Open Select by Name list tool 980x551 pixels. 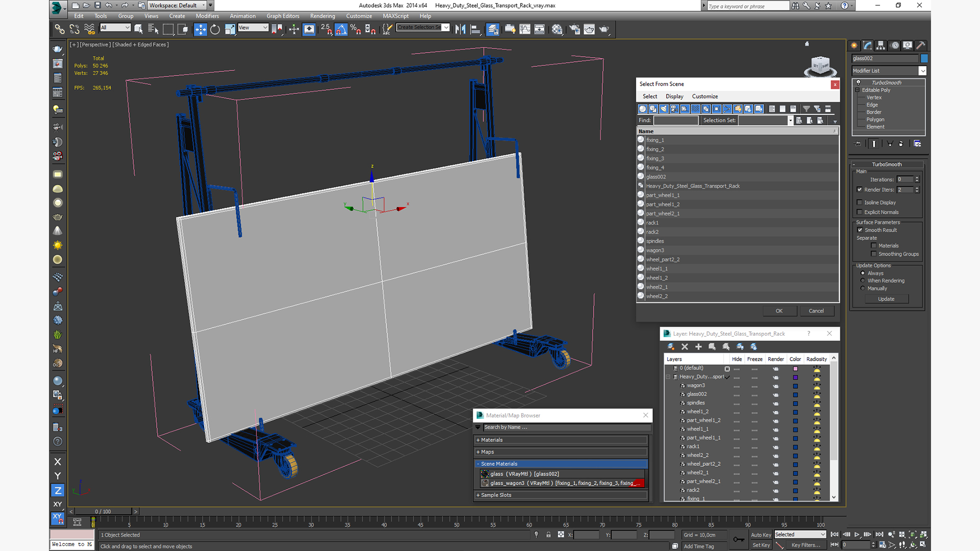click(x=153, y=29)
